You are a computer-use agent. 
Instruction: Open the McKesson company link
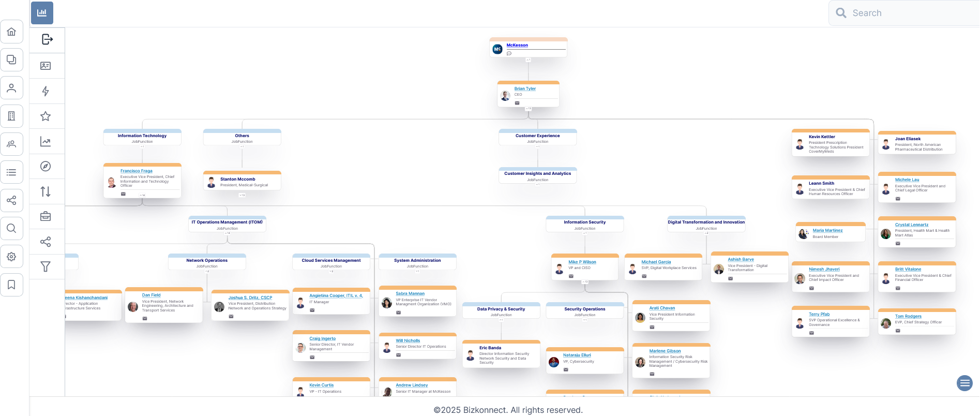click(x=517, y=46)
